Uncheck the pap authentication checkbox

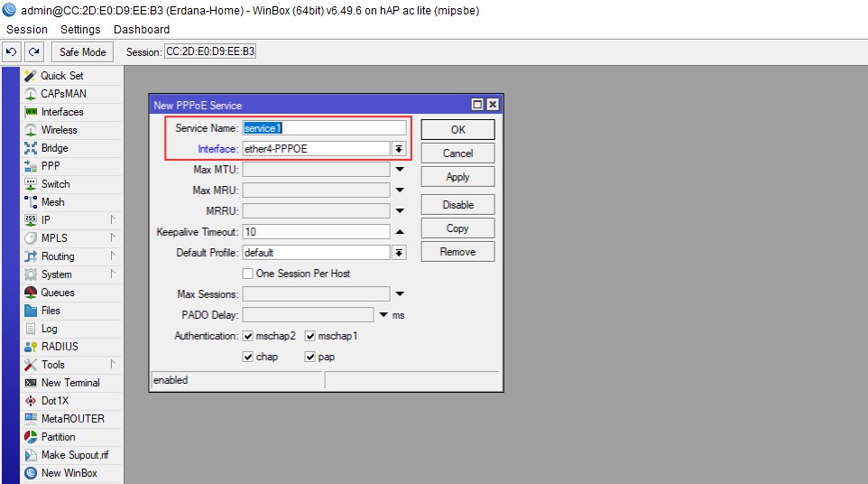[310, 357]
